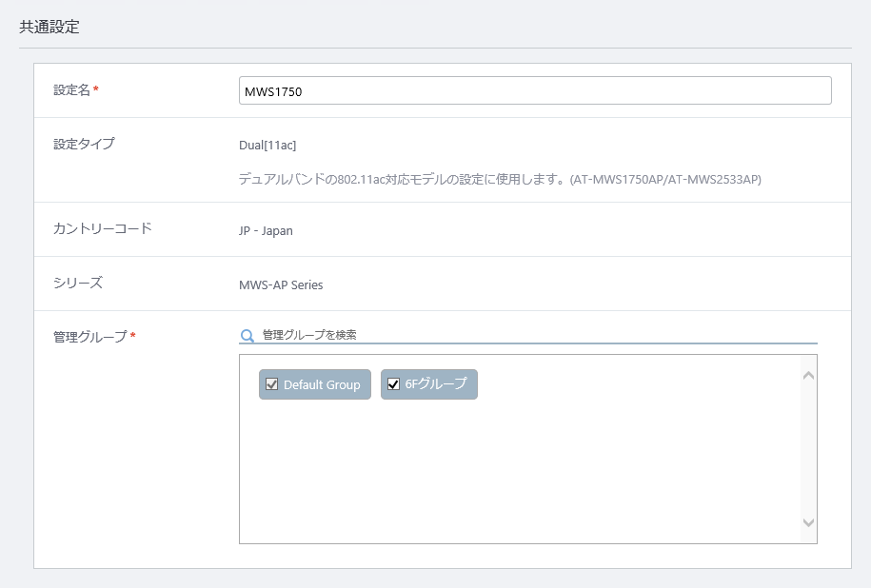
Task: Click the 設定名 input field with MWS1750
Action: tap(535, 90)
